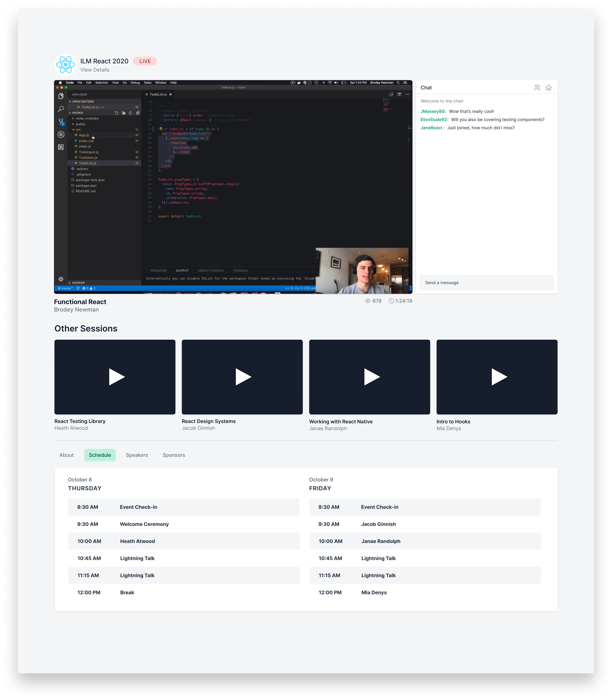Open the Tasks menu in the menu bar

[147, 82]
